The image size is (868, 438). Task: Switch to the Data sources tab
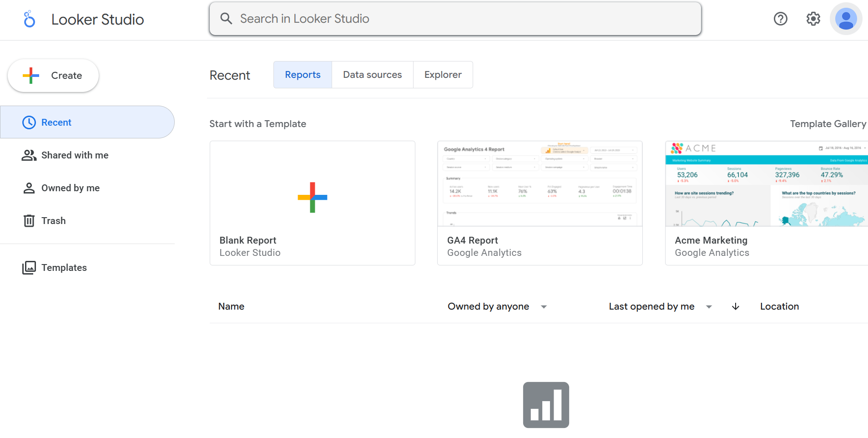tap(372, 74)
